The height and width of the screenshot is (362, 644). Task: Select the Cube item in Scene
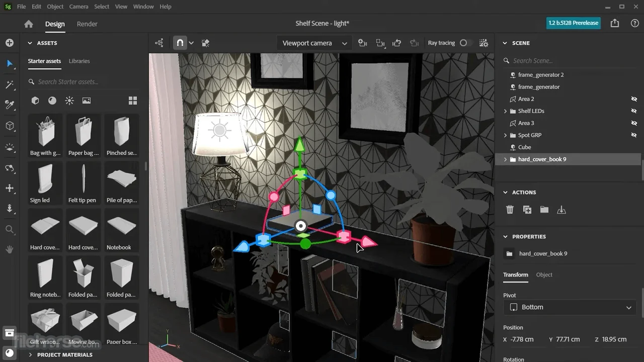pos(524,147)
